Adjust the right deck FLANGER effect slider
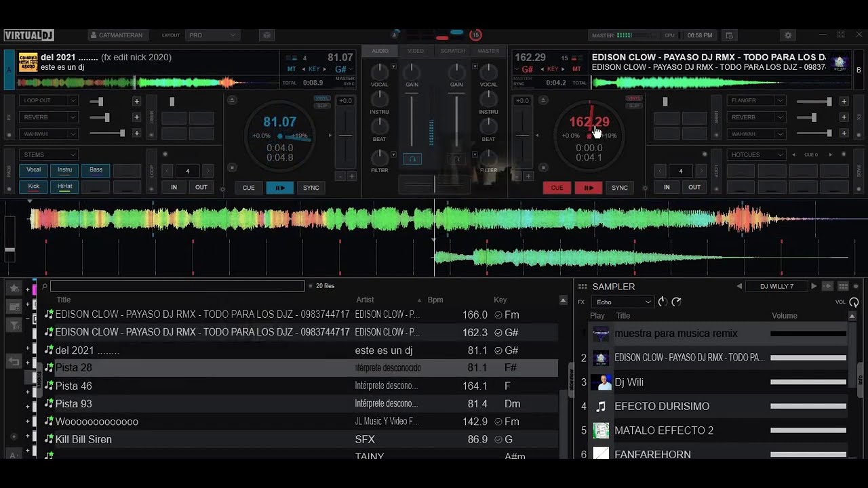Viewport: 868px width, 488px height. [x=814, y=101]
